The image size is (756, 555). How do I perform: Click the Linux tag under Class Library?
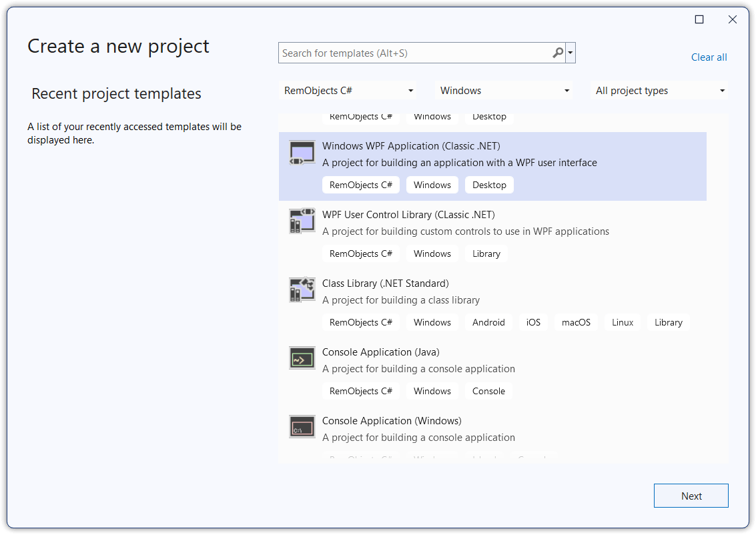622,322
